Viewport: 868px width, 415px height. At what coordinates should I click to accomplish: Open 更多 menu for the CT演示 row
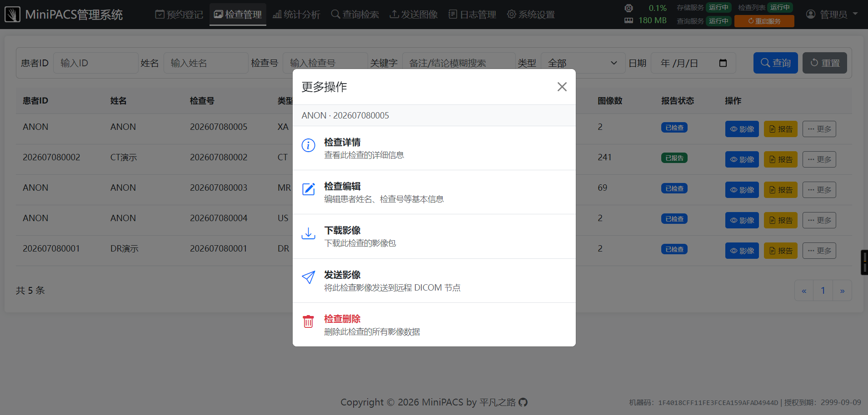click(x=819, y=159)
